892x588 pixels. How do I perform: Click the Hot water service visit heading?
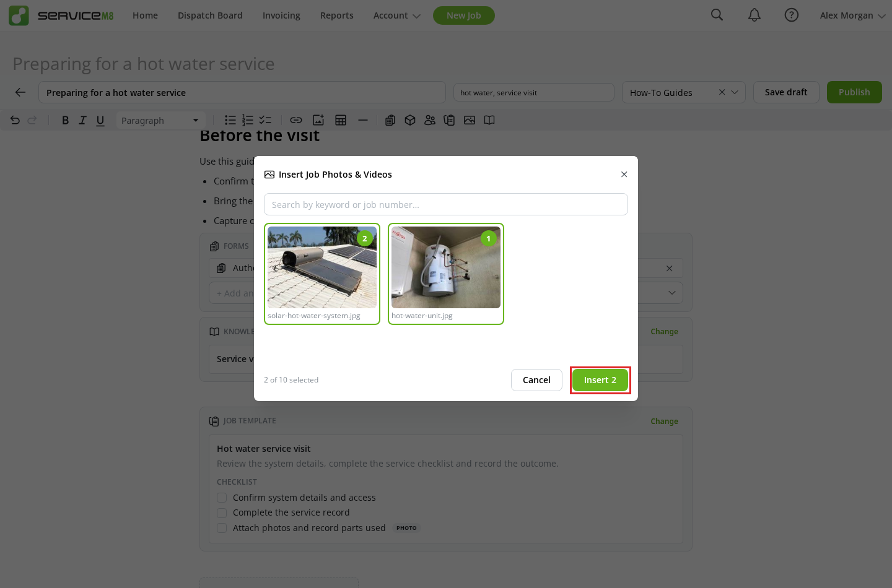pyautogui.click(x=264, y=449)
